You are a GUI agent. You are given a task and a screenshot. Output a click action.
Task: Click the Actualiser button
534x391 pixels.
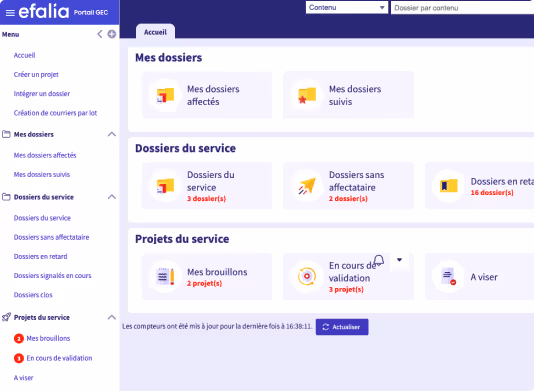(x=342, y=327)
